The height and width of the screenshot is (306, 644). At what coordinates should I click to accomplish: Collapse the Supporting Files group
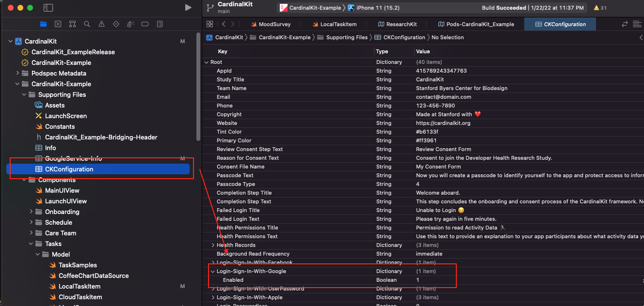pos(25,94)
